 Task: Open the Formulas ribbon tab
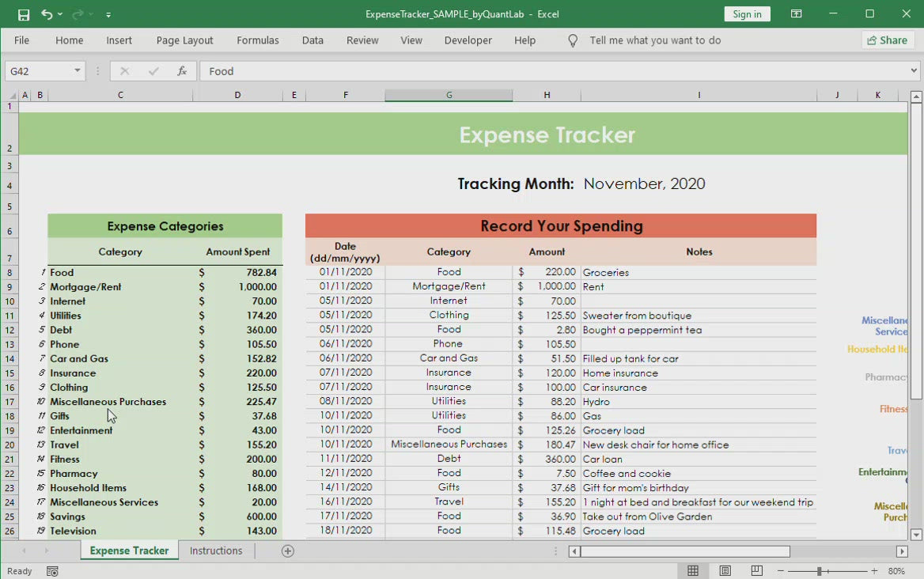pos(257,40)
